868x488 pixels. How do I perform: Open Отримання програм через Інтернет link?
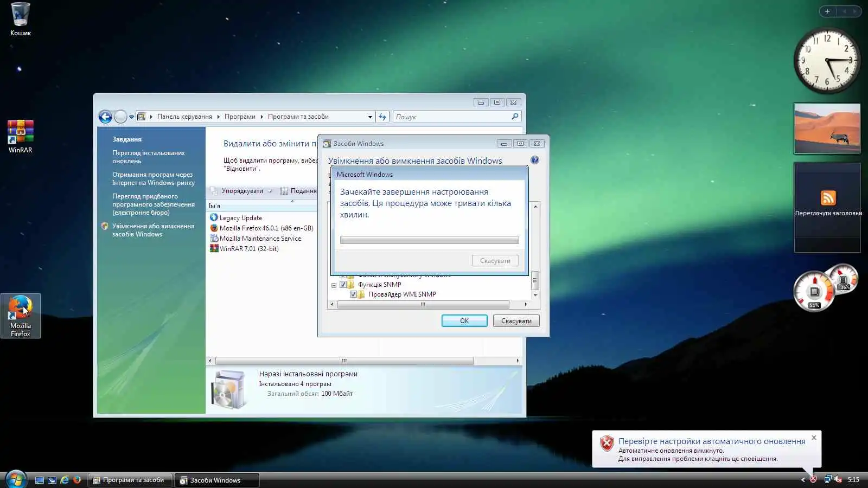[154, 178]
